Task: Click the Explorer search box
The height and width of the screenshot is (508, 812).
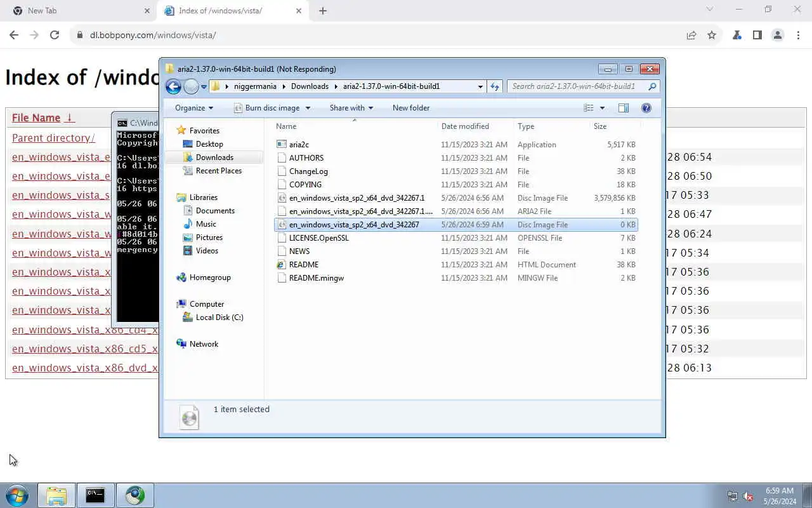Action: pyautogui.click(x=583, y=86)
